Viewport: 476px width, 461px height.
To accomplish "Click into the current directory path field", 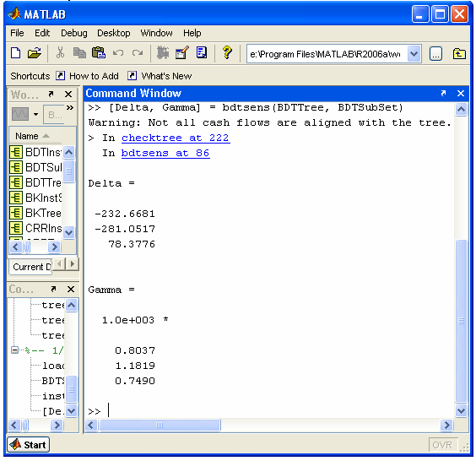I will [327, 54].
